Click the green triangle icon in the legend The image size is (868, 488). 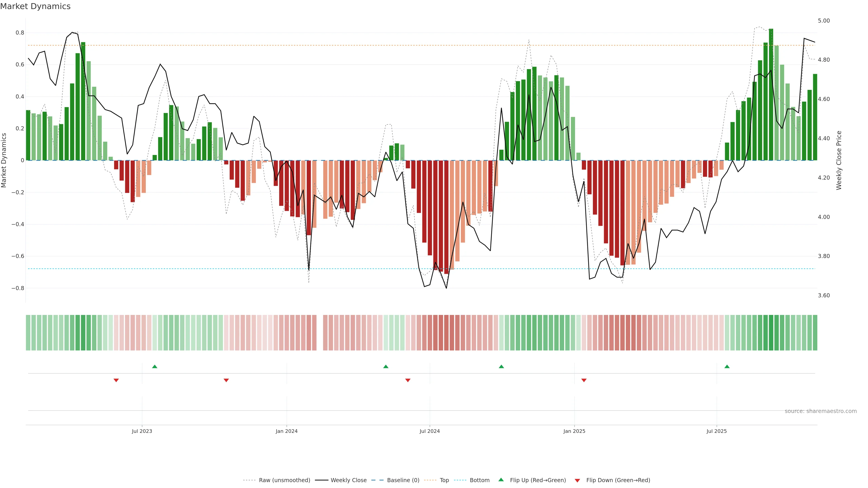(x=501, y=480)
